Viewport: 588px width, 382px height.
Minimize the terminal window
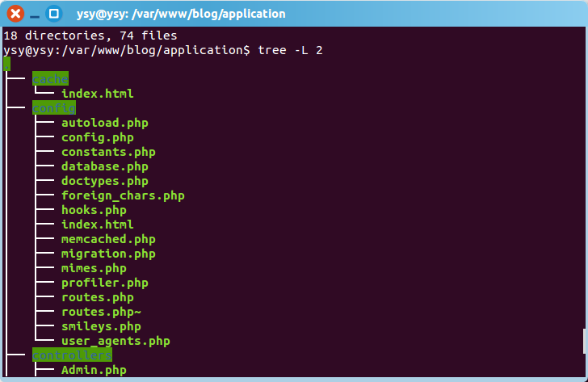tap(36, 14)
